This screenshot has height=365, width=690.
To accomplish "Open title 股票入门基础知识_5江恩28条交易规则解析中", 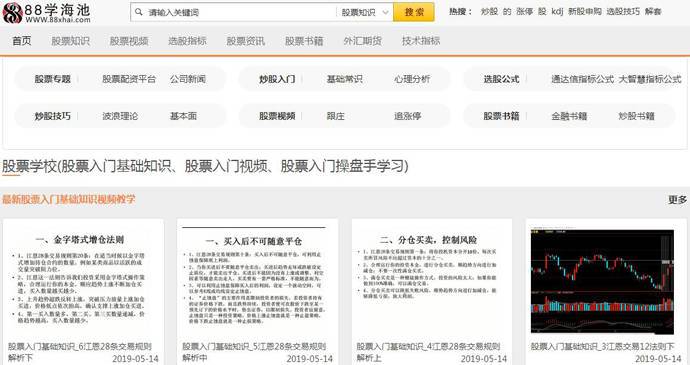I will 254,352.
